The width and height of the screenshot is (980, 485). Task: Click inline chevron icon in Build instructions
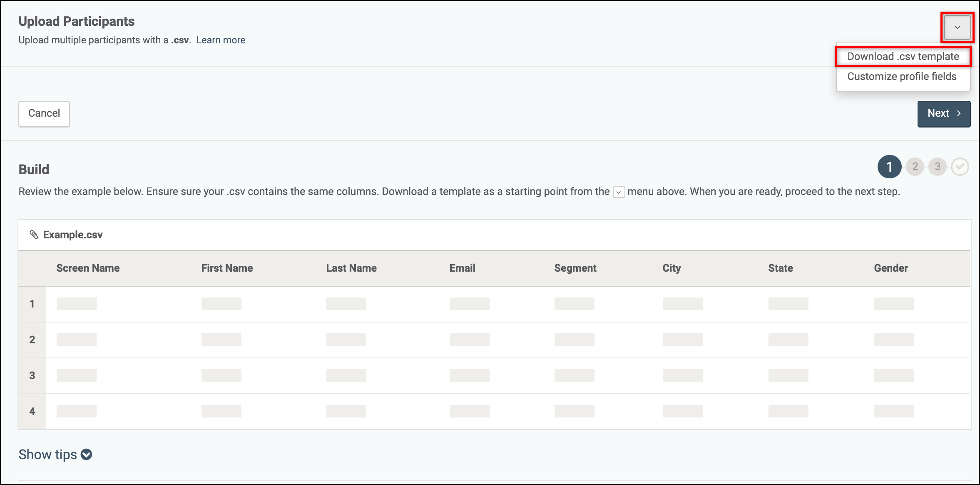coord(619,192)
